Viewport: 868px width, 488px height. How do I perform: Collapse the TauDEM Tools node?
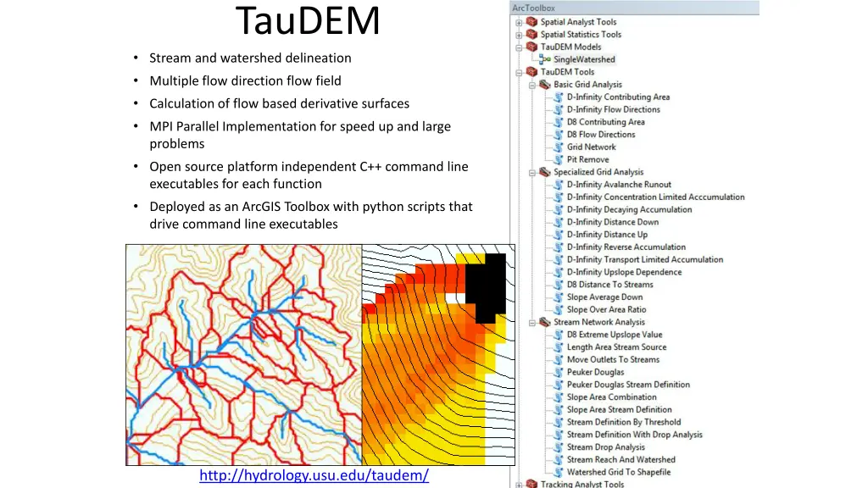point(519,73)
